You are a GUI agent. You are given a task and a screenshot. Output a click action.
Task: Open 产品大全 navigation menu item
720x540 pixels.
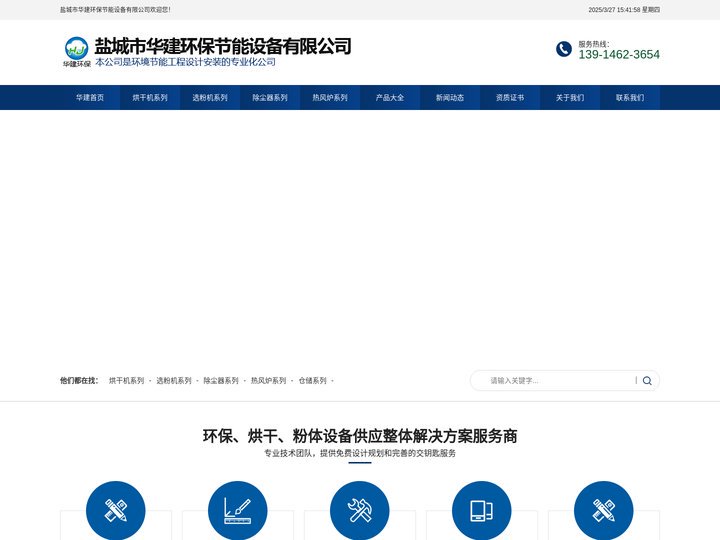click(390, 97)
